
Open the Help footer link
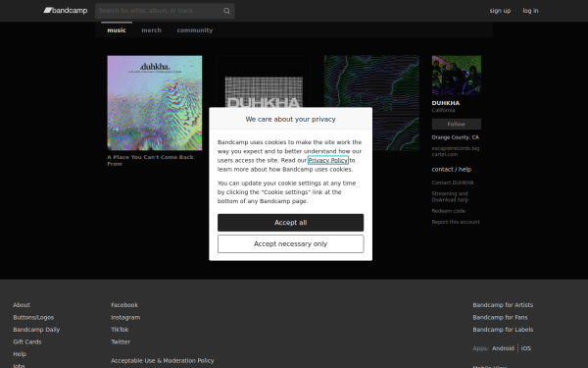20,354
